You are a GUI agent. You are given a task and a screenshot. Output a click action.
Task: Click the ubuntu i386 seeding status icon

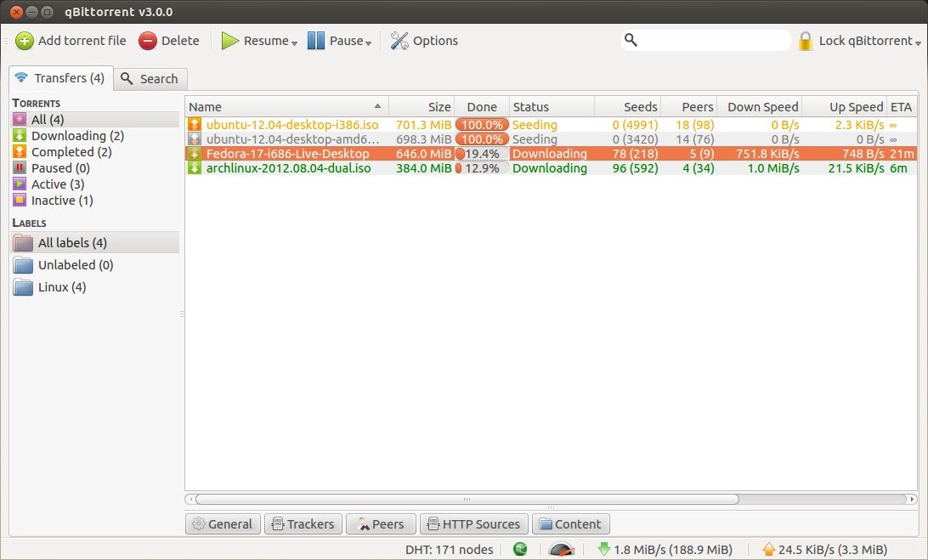point(195,124)
